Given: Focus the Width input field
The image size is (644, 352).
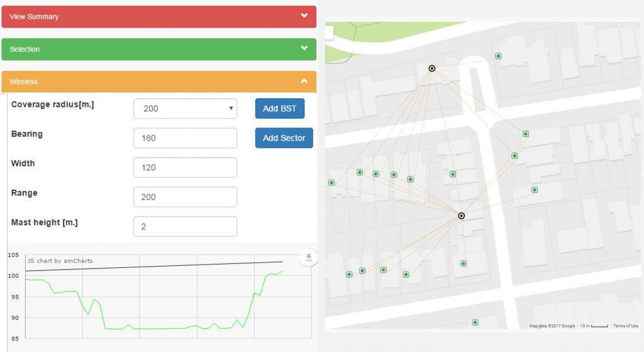Looking at the screenshot, I should 185,167.
